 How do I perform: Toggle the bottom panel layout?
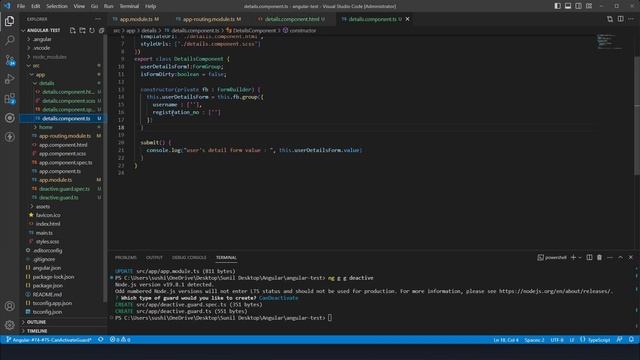pos(568,6)
